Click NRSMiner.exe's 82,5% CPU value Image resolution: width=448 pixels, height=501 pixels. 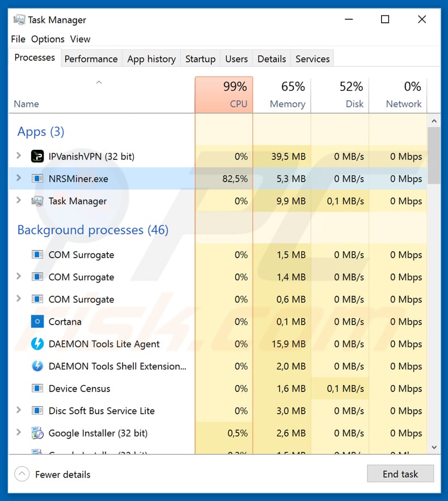(x=235, y=179)
